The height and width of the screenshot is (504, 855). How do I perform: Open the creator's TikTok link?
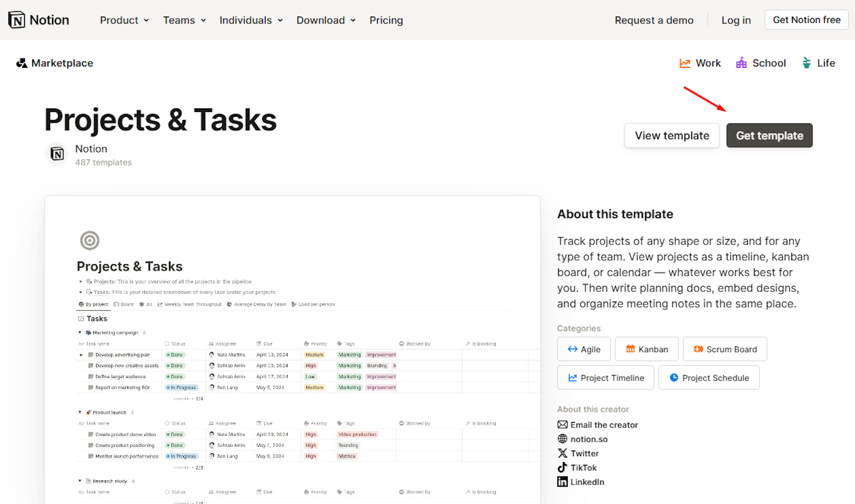(583, 467)
